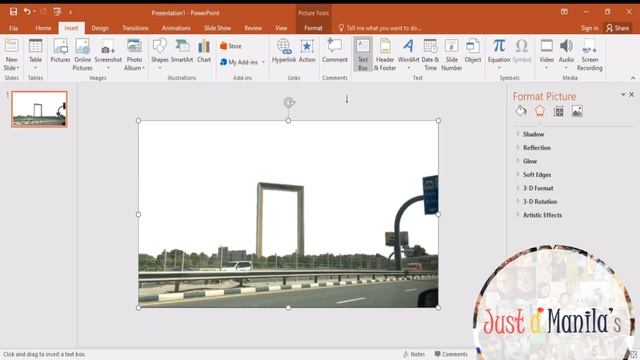Click the picture rotation handle

pos(289,102)
